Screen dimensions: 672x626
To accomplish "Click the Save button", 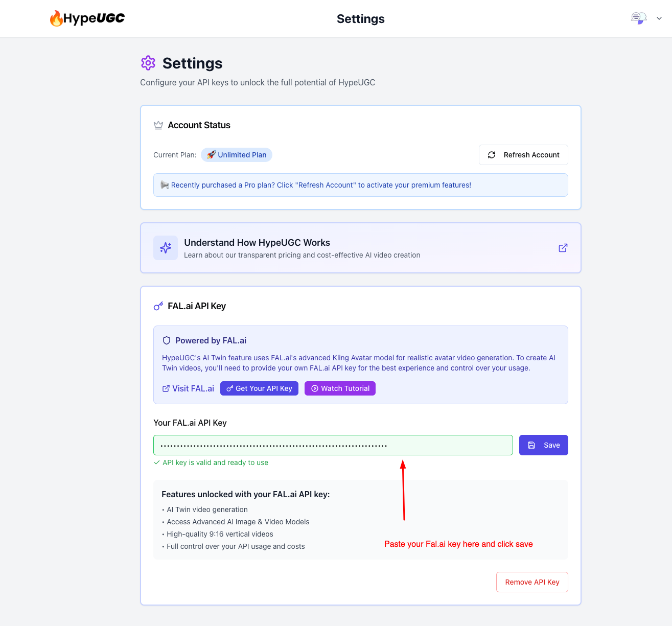I will [x=544, y=445].
